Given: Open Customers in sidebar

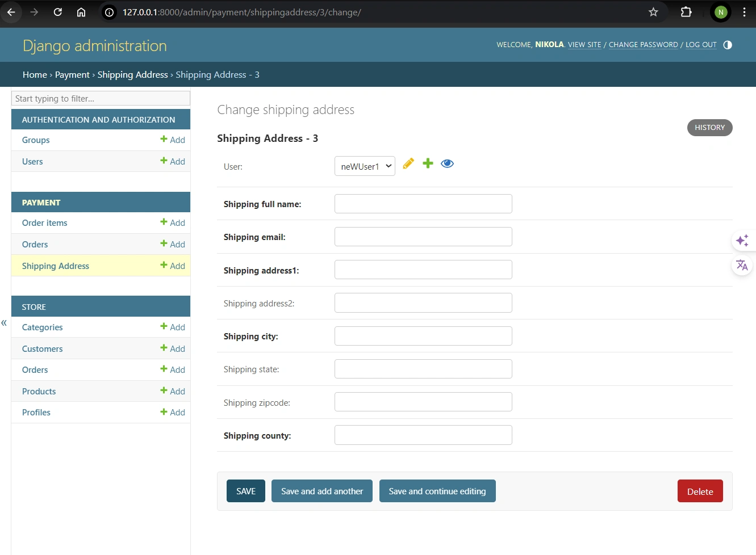Looking at the screenshot, I should coord(43,348).
